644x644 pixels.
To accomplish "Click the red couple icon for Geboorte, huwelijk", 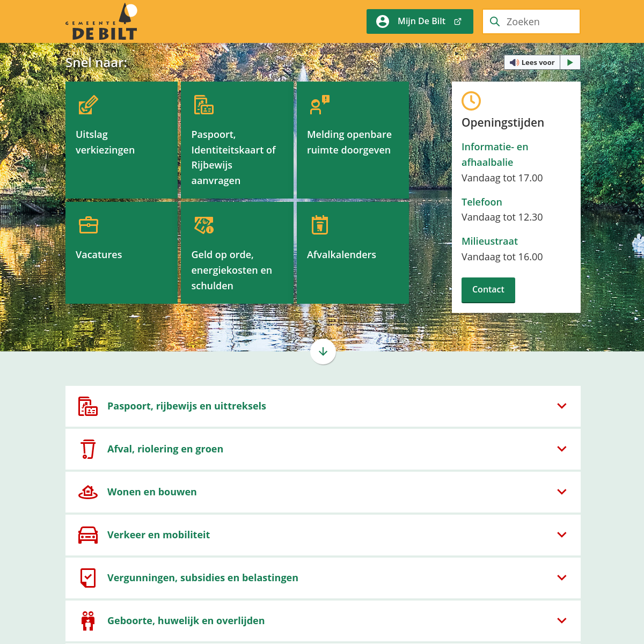I will coord(88,621).
